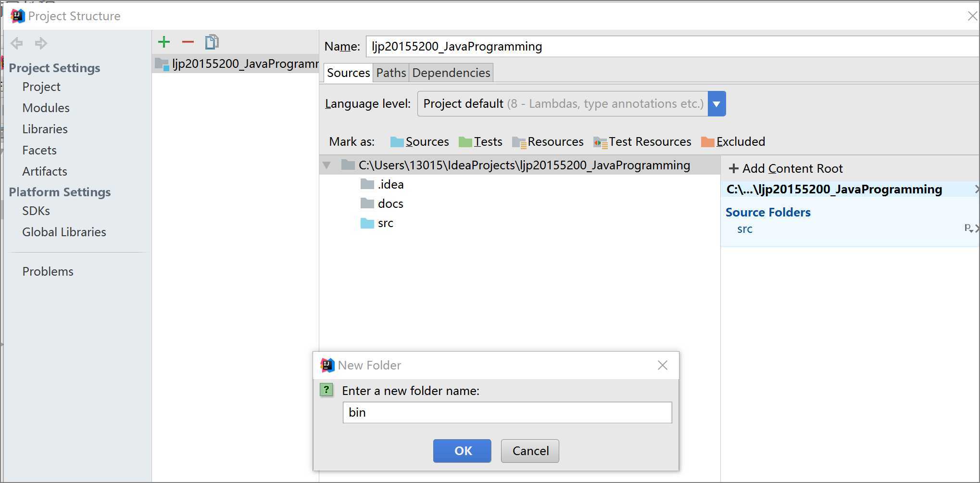This screenshot has height=483, width=980.
Task: Click the Source Folders heading
Action: [768, 212]
